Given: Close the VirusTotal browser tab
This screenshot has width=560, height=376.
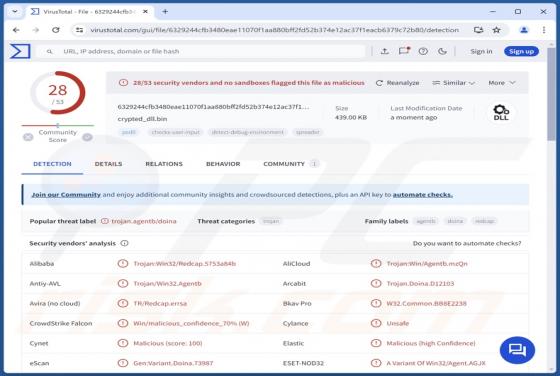Looking at the screenshot, I should [145, 12].
